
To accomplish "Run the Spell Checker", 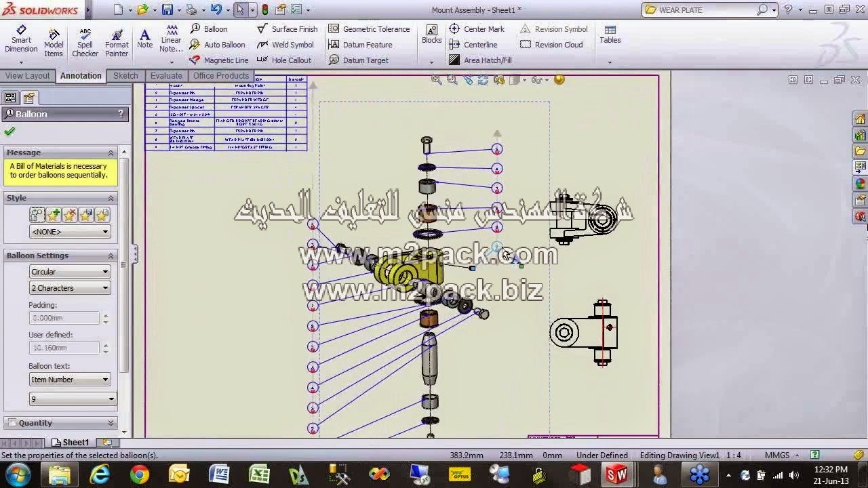I will [85, 43].
